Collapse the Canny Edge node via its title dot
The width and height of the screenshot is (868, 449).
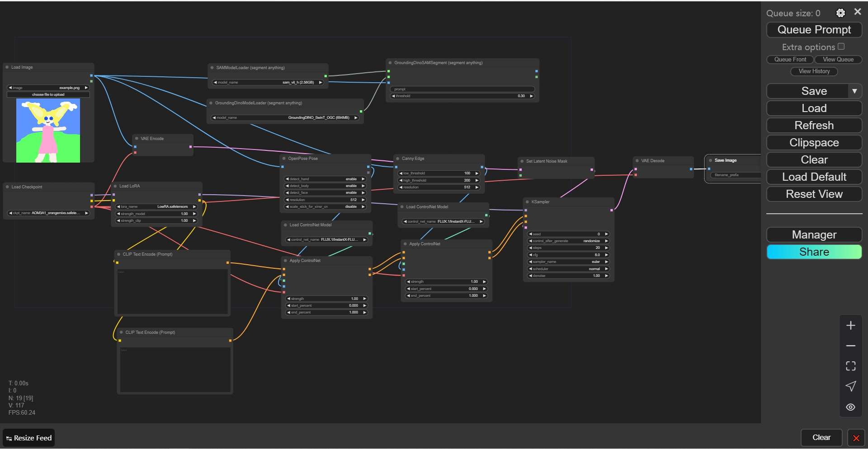pyautogui.click(x=398, y=159)
